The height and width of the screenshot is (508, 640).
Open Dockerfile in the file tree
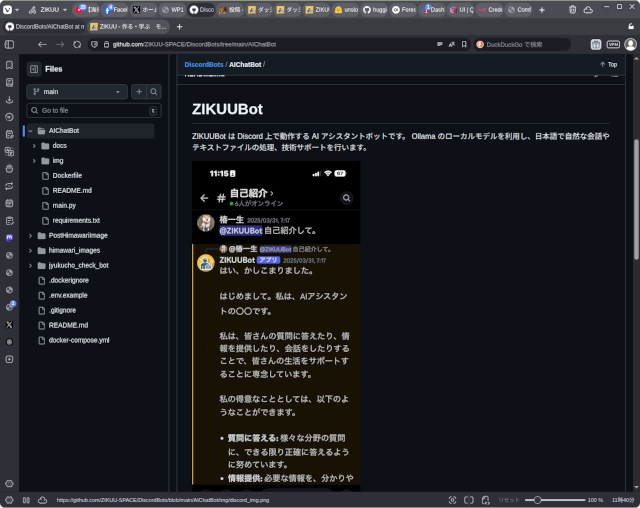click(67, 175)
